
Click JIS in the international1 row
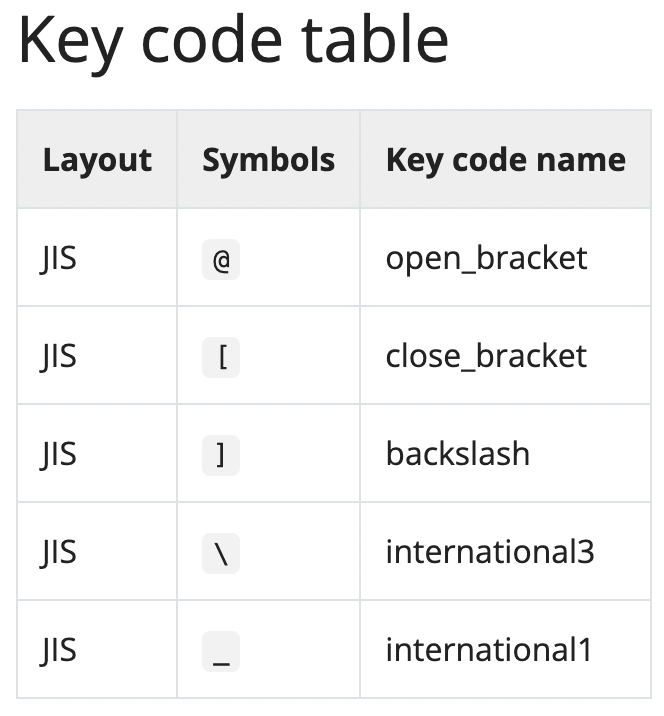(59, 650)
